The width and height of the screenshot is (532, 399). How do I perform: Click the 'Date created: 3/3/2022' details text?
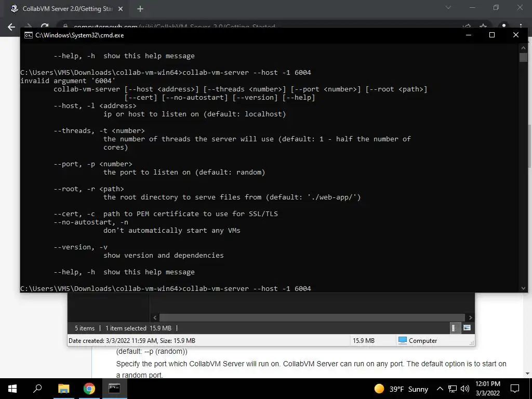[x=131, y=341]
